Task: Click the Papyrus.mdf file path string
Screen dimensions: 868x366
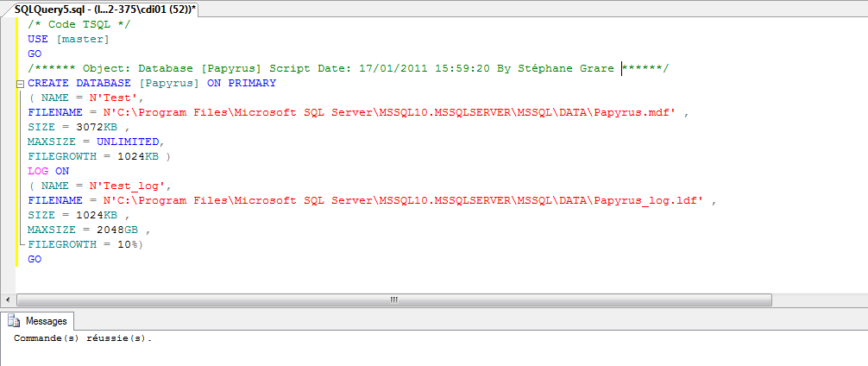Action: [x=390, y=112]
